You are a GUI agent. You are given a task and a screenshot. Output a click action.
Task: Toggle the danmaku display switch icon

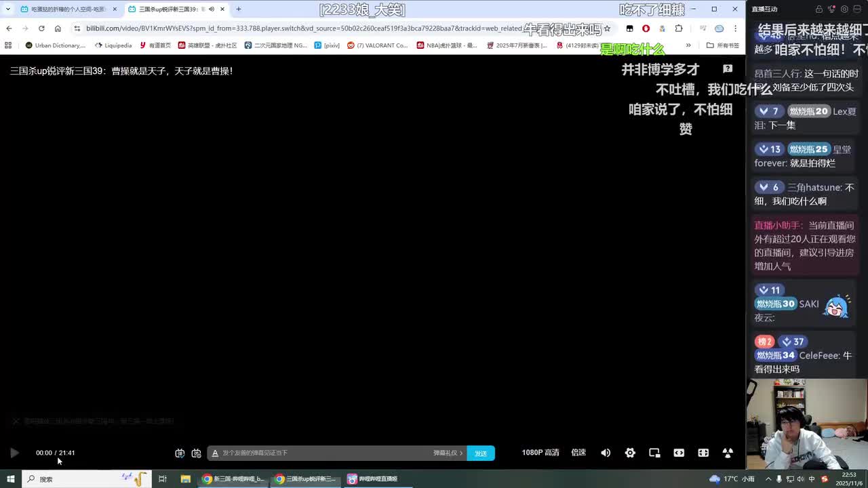pyautogui.click(x=180, y=453)
